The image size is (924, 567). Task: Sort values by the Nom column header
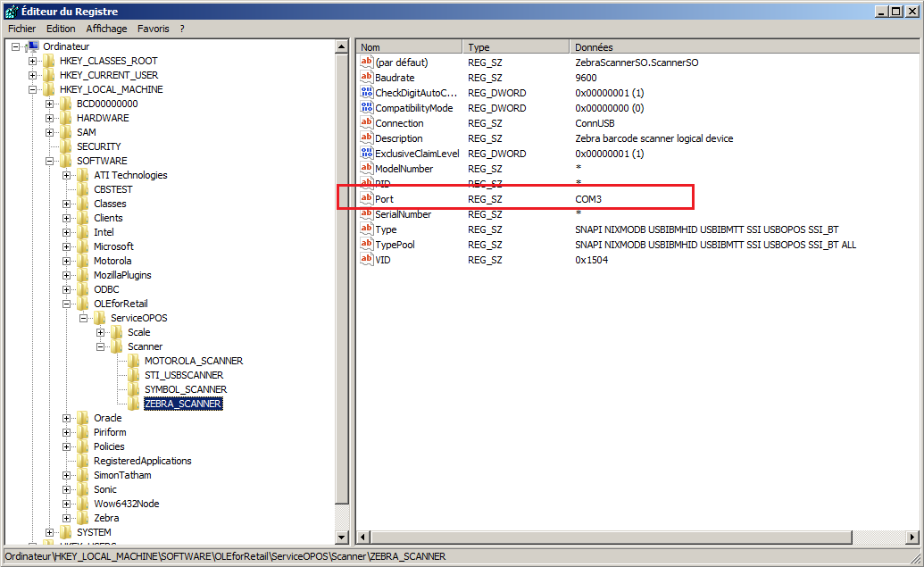click(409, 46)
